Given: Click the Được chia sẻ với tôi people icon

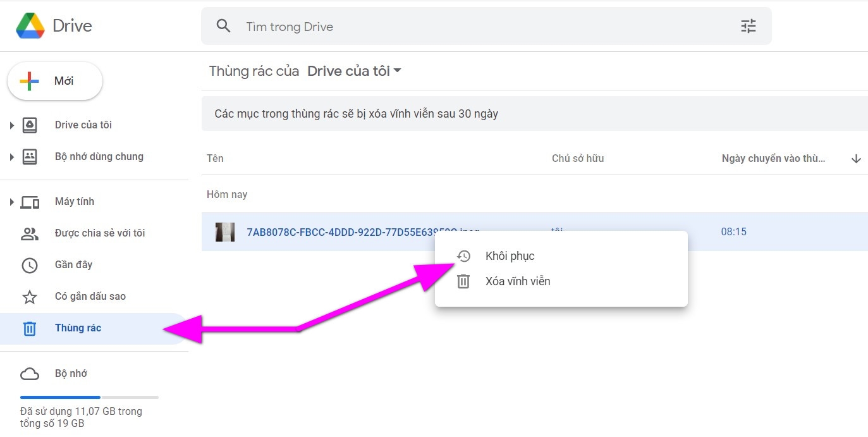Looking at the screenshot, I should [x=29, y=233].
